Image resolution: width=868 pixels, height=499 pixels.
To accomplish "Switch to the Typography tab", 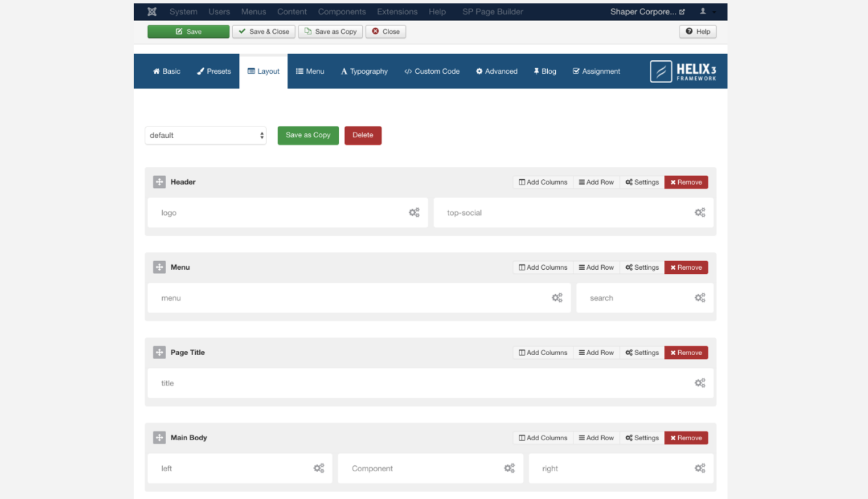I will [x=364, y=71].
